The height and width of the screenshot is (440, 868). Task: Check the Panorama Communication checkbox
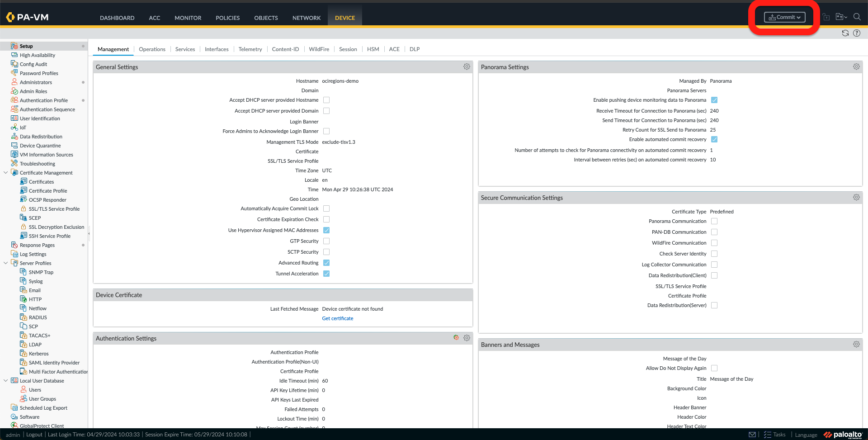(714, 221)
